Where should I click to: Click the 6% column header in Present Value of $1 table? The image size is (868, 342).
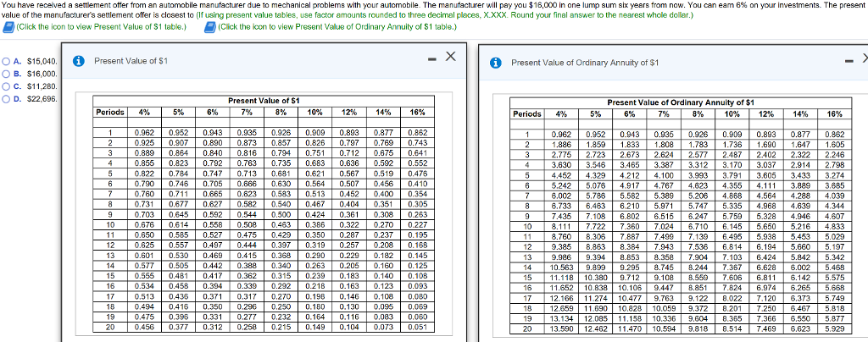coord(213,112)
